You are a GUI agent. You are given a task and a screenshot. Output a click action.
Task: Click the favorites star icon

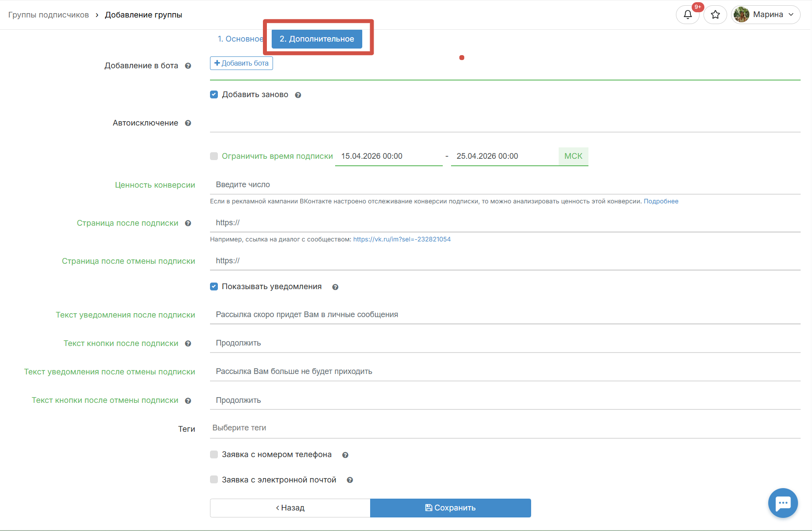[x=715, y=15]
